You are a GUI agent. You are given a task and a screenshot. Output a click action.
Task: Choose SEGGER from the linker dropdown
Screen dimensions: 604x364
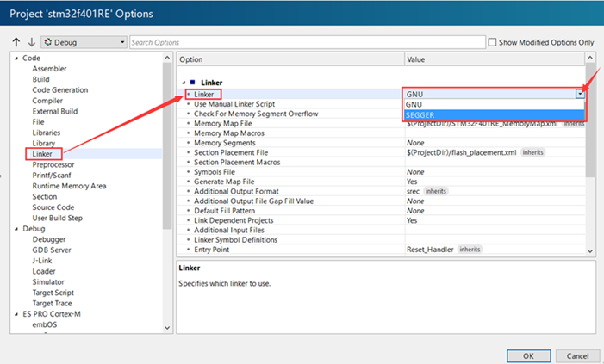click(x=495, y=115)
